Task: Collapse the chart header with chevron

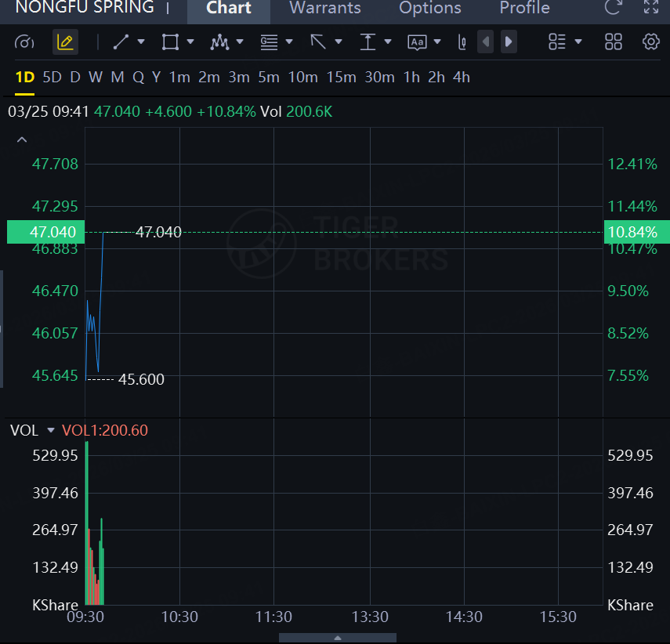Action: (x=22, y=139)
